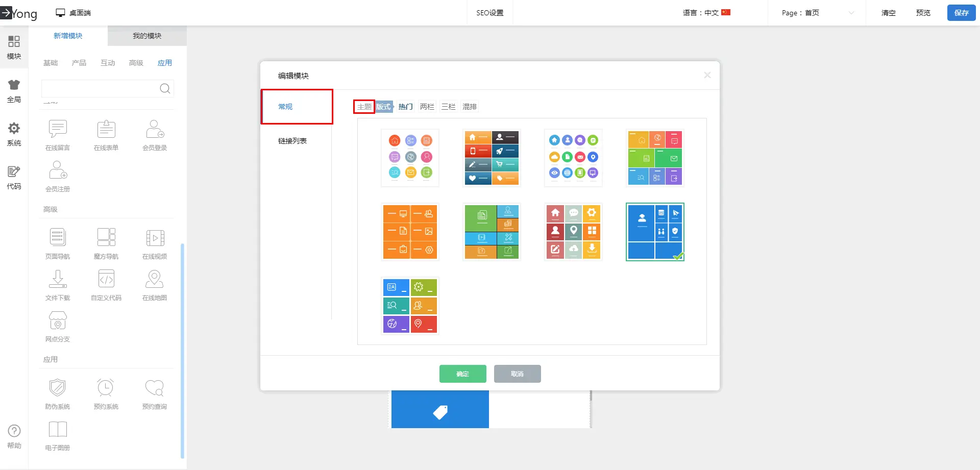The height and width of the screenshot is (470, 980).
Task: Click the 帮助 help icon
Action: tap(14, 436)
